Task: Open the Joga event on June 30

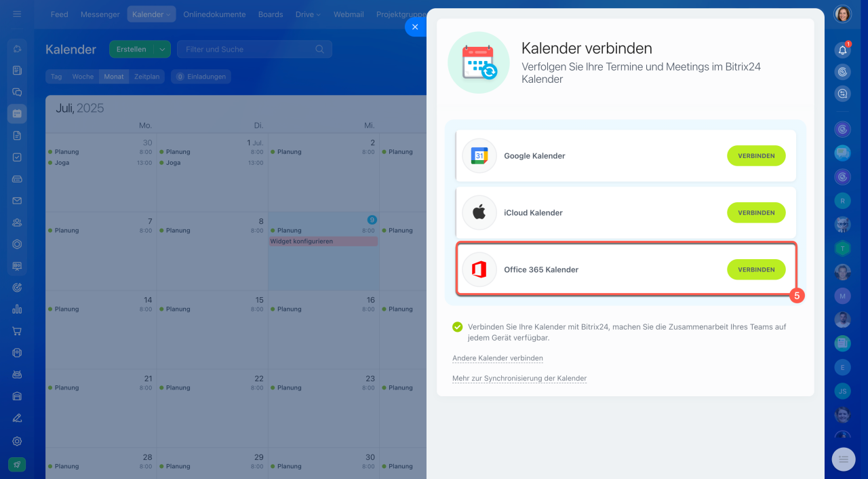Action: pos(100,163)
